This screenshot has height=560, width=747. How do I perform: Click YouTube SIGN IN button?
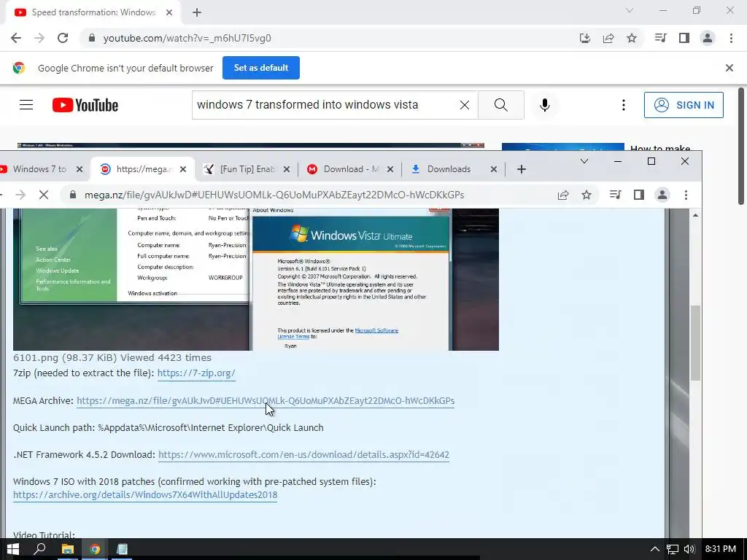[x=684, y=105]
